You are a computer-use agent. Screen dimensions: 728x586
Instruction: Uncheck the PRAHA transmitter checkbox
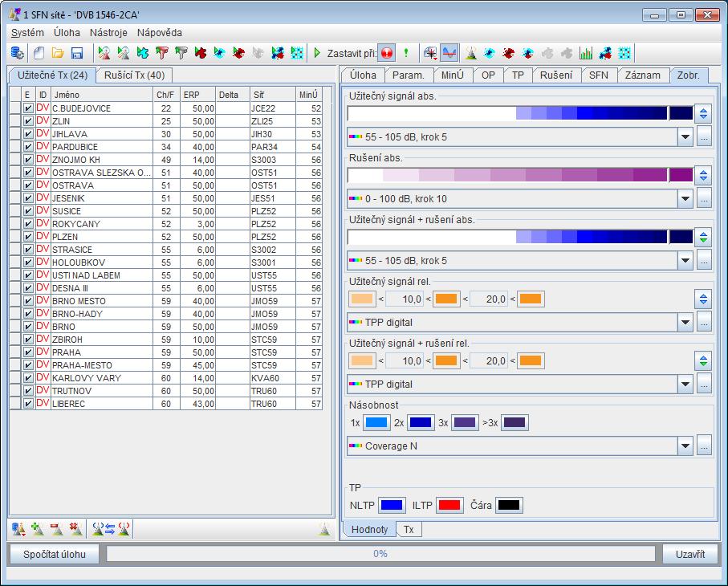(x=28, y=352)
